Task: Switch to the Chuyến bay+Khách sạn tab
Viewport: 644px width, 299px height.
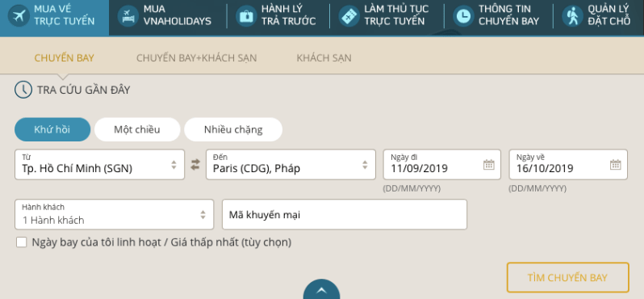Action: 196,58
